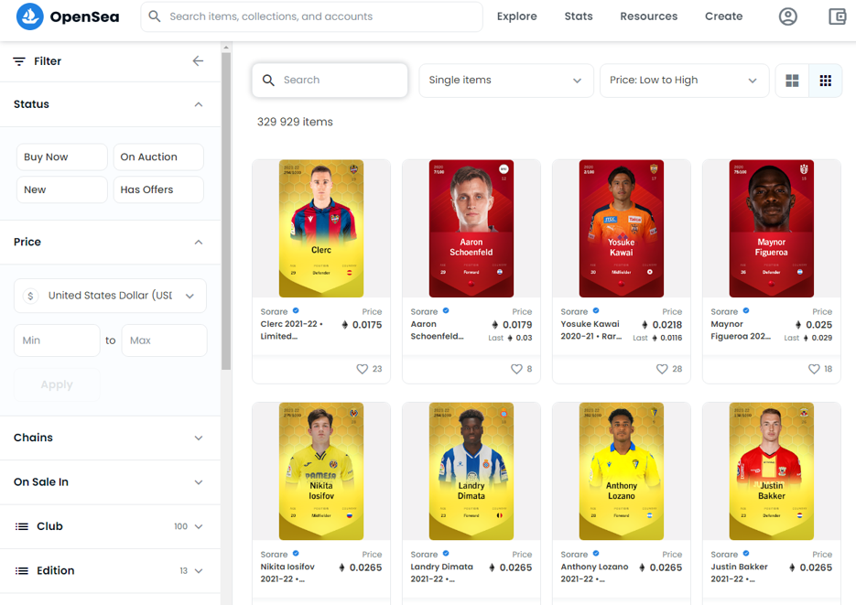The width and height of the screenshot is (856, 616).
Task: Open the Resources menu
Action: (648, 16)
